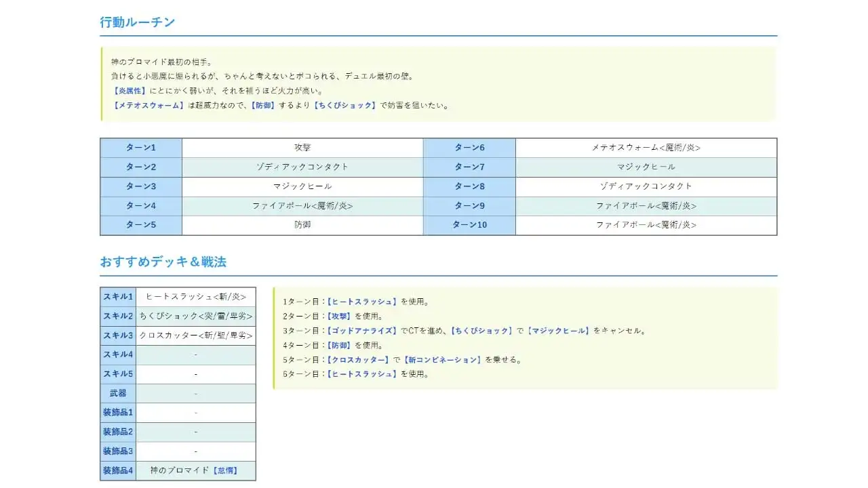Viewport: 868px width, 488px height.
Task: Click the 【防御】 link in the overview text
Action: 262,105
